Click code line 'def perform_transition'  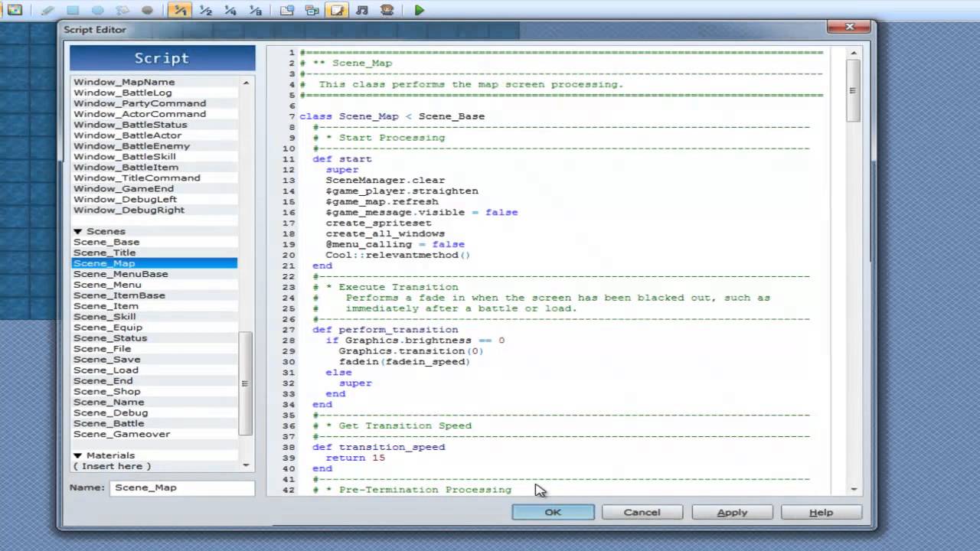[x=385, y=330]
